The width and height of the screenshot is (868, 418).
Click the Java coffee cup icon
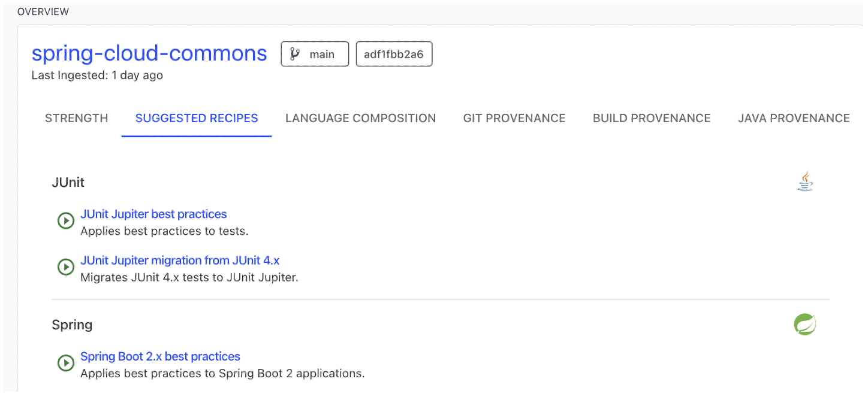[x=806, y=181]
